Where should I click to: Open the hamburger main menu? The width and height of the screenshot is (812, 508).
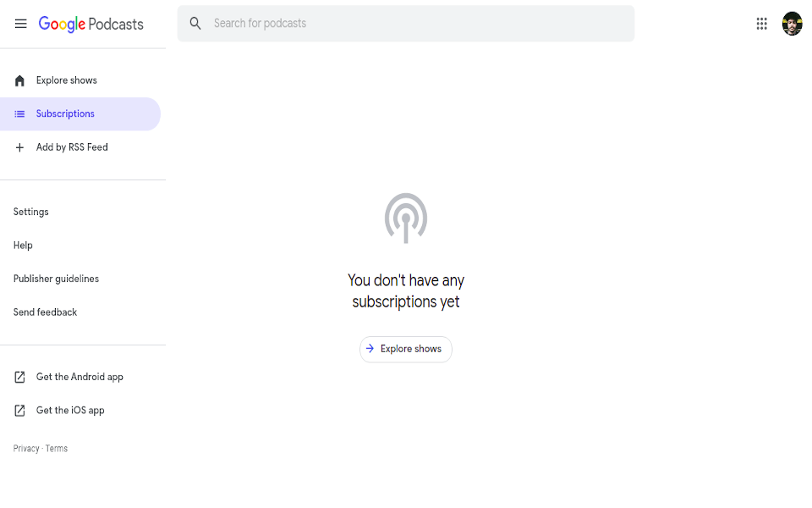pos(20,24)
